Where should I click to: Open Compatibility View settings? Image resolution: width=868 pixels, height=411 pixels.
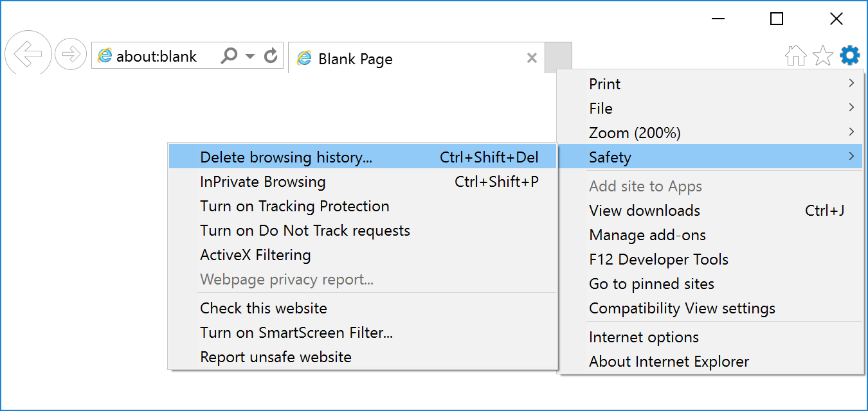710,308
